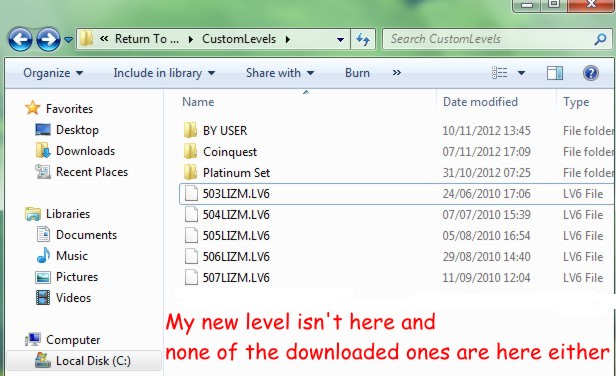Sort by Type column header

point(576,102)
